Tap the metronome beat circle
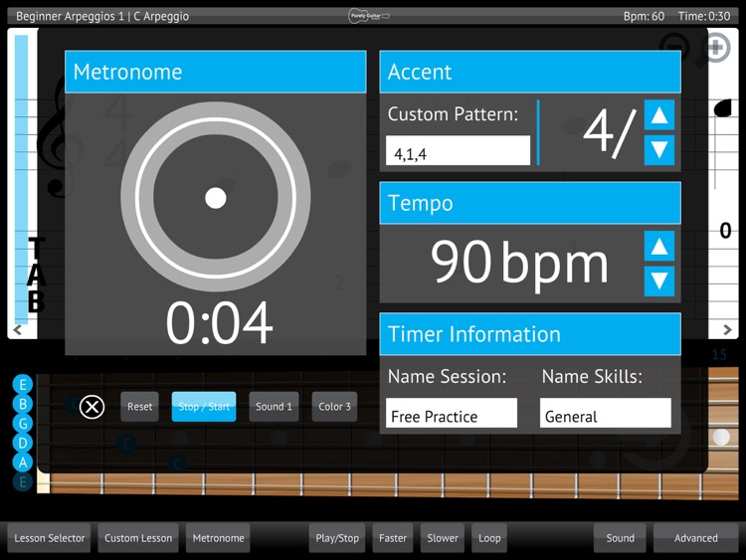The height and width of the screenshot is (560, 746). pos(216,197)
